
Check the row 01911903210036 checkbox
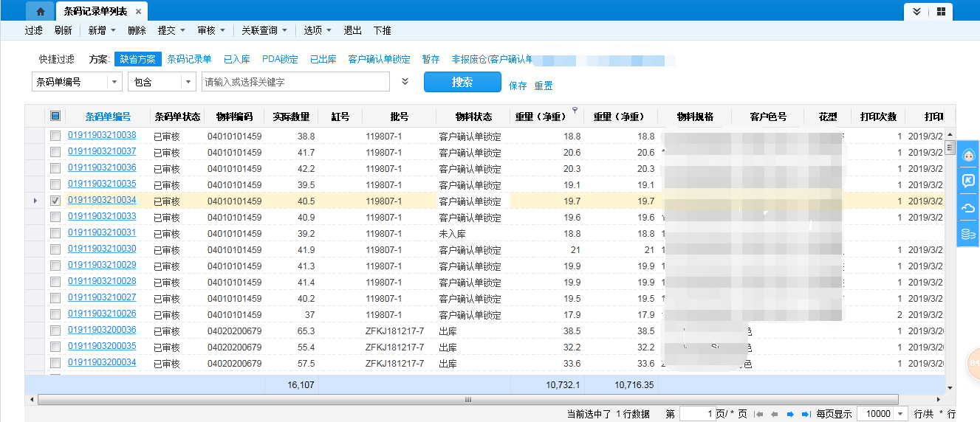tap(55, 169)
